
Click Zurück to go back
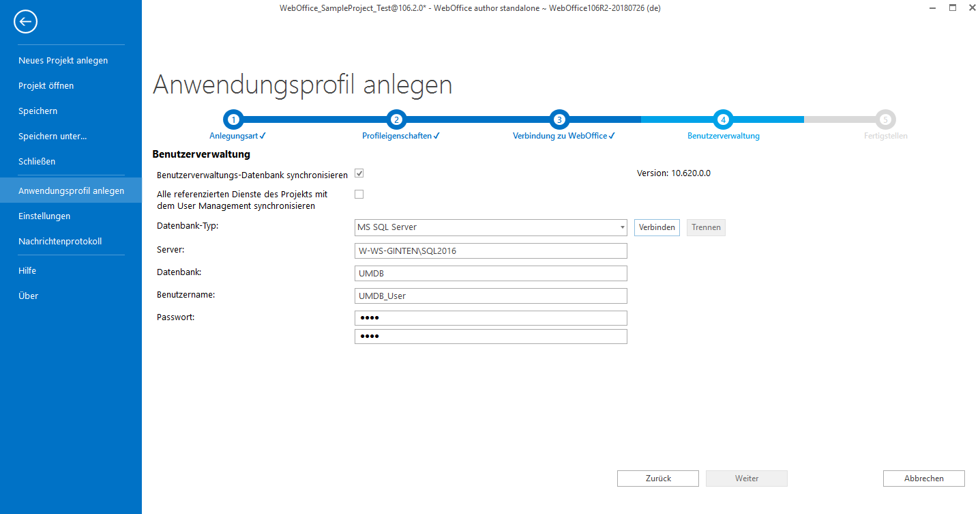(657, 478)
